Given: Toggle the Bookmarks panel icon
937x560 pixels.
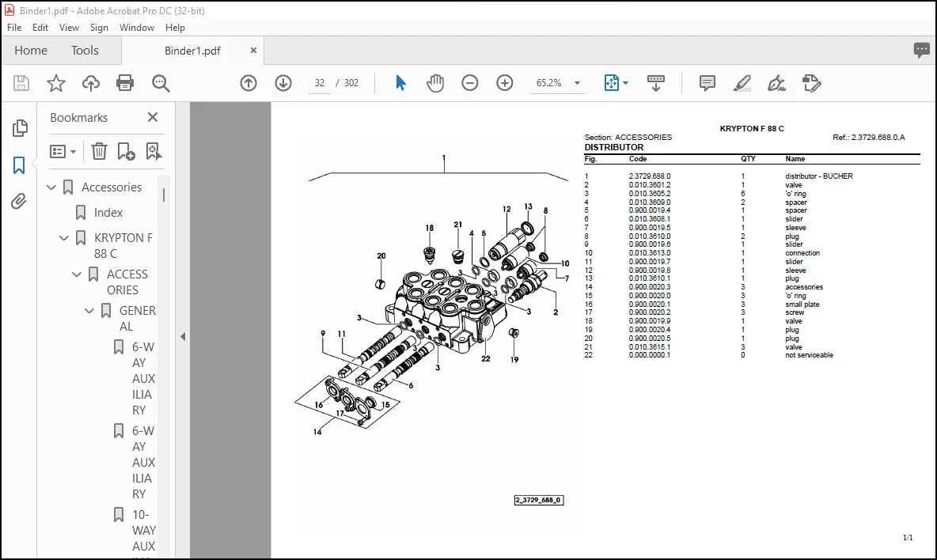Looking at the screenshot, I should pyautogui.click(x=19, y=165).
